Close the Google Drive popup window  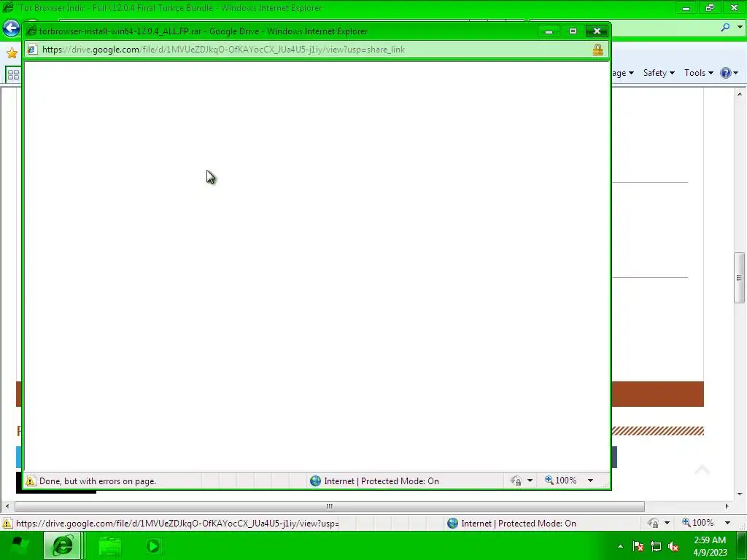[597, 31]
